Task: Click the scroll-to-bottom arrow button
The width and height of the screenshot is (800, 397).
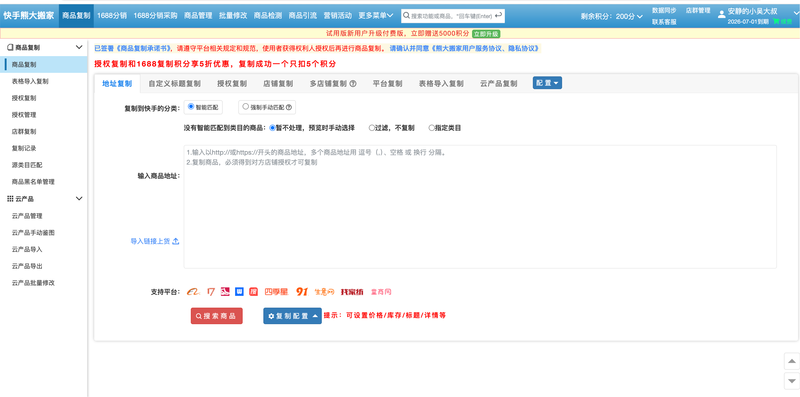Action: (791, 381)
